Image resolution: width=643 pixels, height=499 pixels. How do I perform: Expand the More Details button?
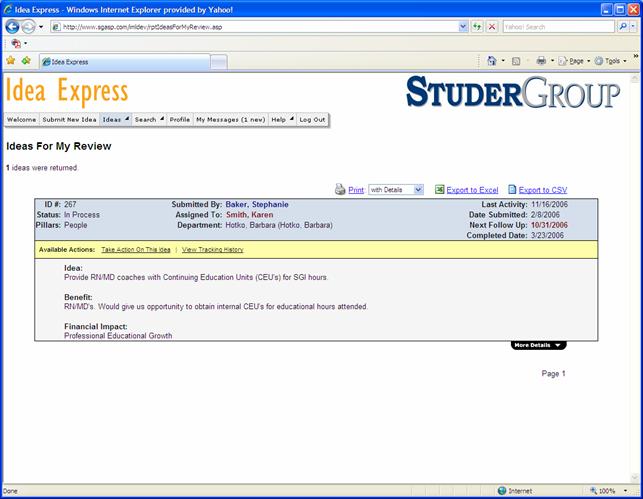coord(538,345)
